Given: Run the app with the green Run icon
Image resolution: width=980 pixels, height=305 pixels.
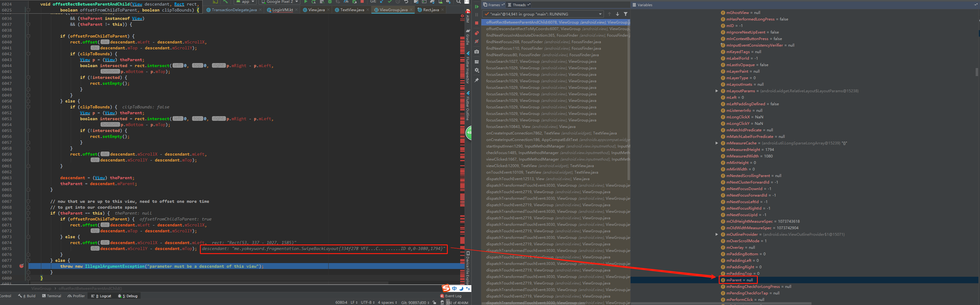Looking at the screenshot, I should tap(306, 2).
